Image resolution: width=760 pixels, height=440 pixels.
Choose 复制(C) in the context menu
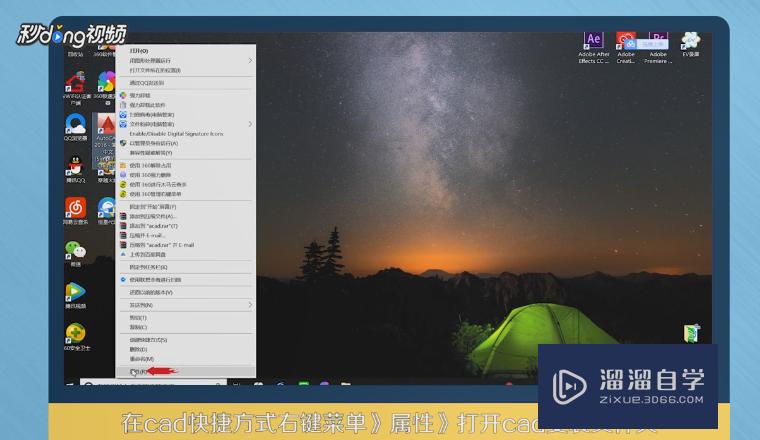click(186, 327)
